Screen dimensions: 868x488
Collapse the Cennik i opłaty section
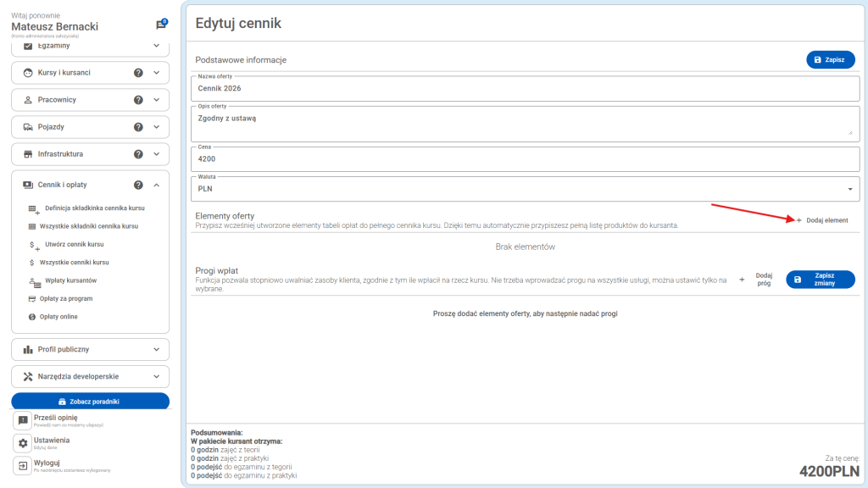[156, 185]
